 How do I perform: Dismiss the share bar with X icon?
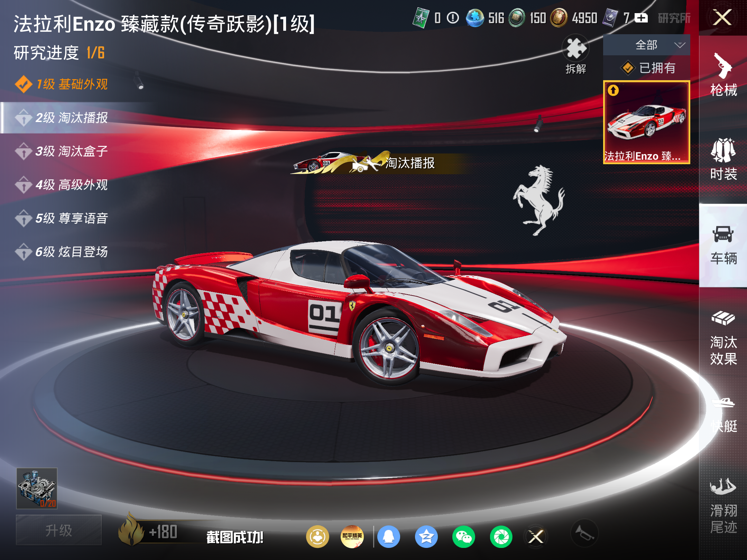point(536,537)
